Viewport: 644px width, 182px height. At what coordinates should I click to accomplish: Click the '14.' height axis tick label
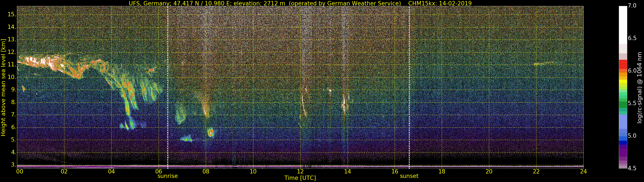(12, 27)
